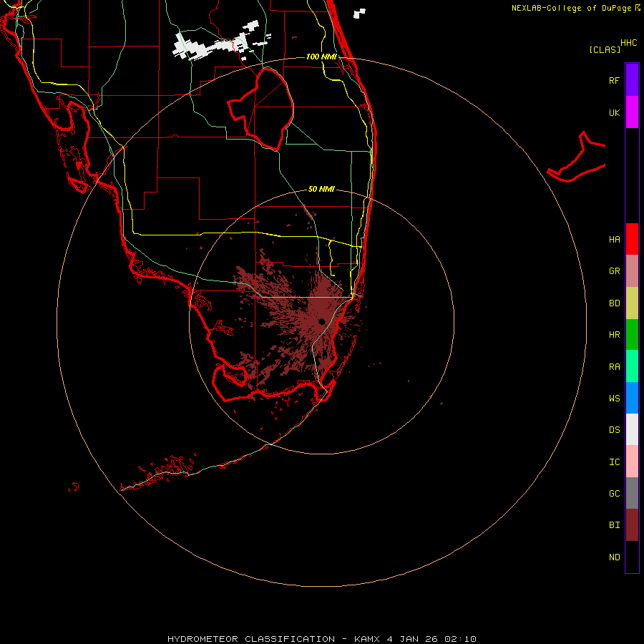Click the BD legend label
This screenshot has height=644, width=644.
614,303
